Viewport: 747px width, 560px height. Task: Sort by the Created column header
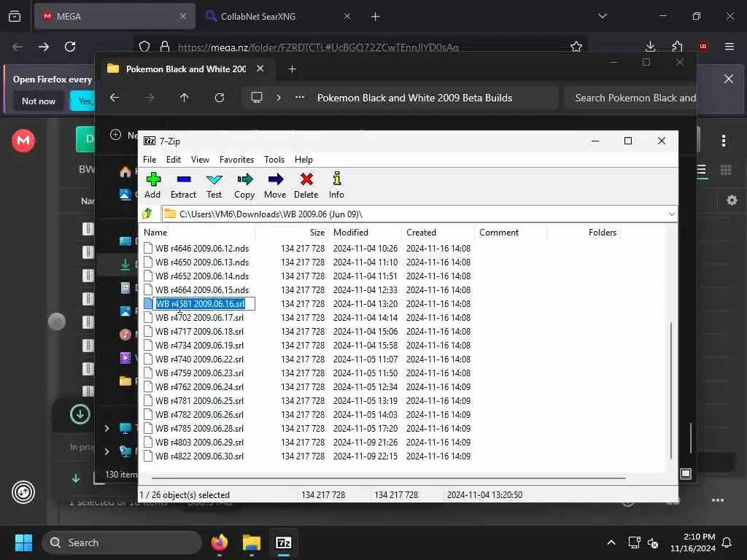[438, 233]
